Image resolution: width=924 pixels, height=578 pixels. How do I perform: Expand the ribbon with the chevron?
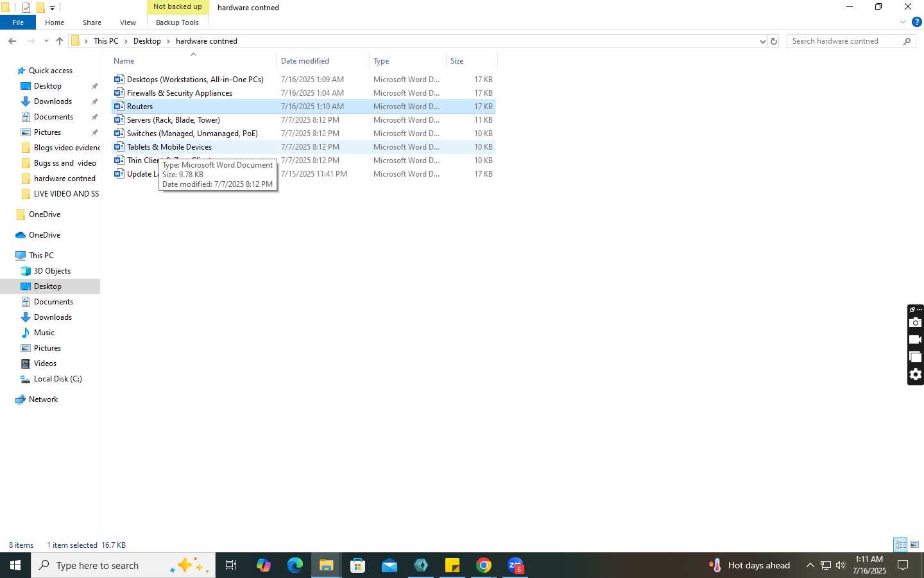tap(903, 22)
